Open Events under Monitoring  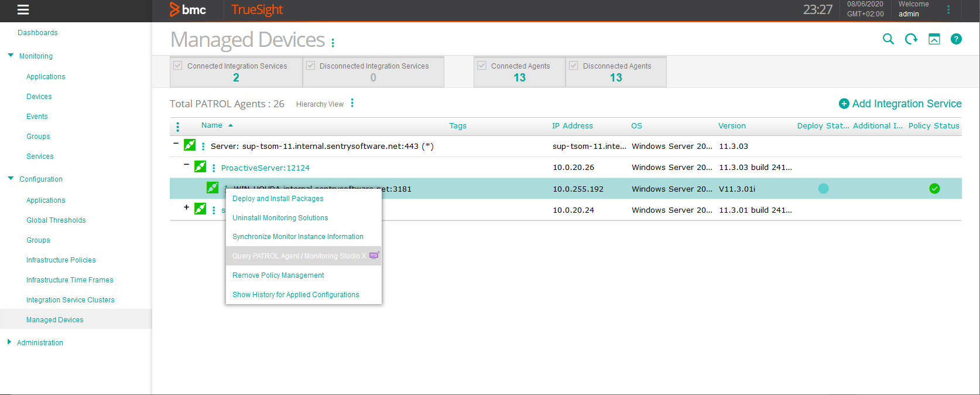click(37, 117)
